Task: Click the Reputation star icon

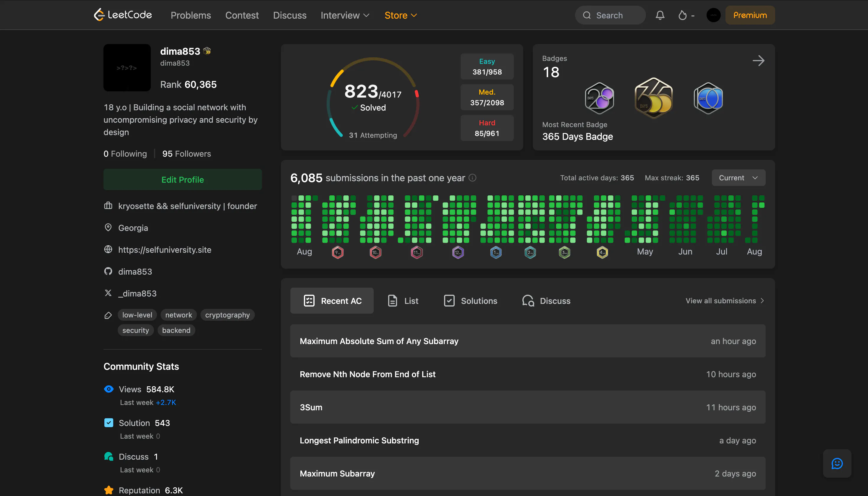Action: 109,490
